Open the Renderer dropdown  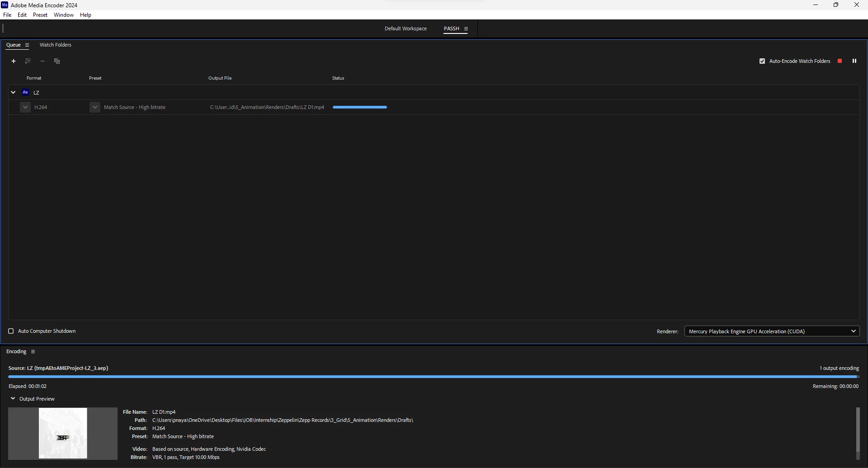coord(772,331)
